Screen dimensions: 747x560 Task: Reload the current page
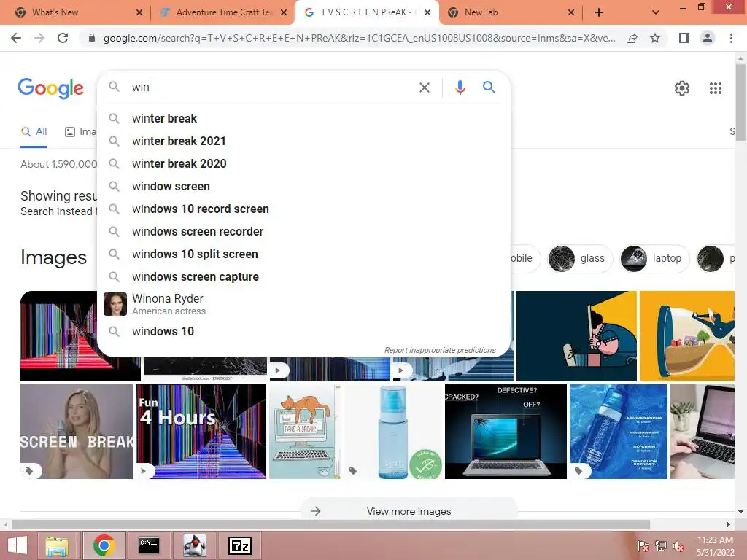[63, 38]
